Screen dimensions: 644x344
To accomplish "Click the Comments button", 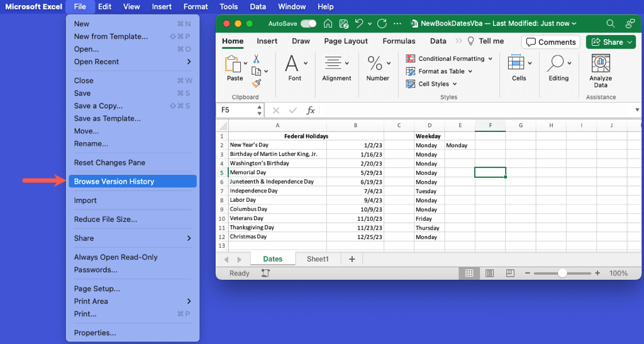I will point(551,42).
